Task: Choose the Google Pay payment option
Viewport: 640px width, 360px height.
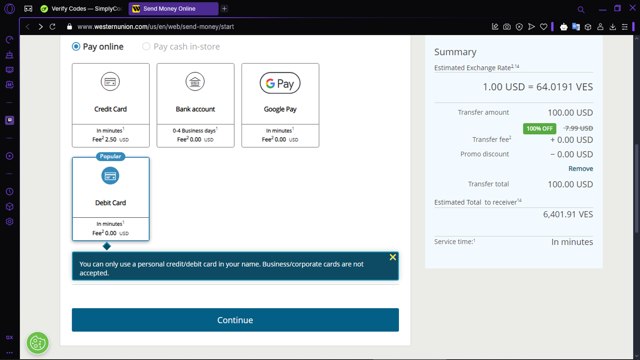Action: (x=280, y=105)
